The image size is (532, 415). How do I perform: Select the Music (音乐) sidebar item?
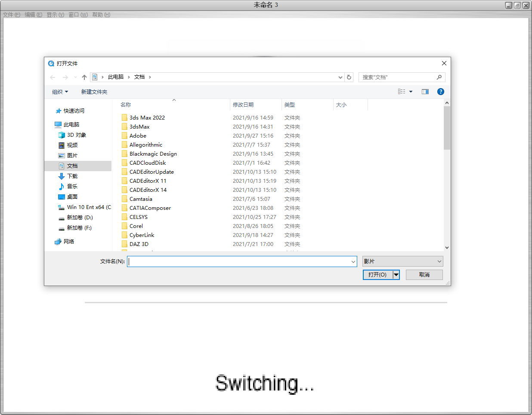coord(72,187)
